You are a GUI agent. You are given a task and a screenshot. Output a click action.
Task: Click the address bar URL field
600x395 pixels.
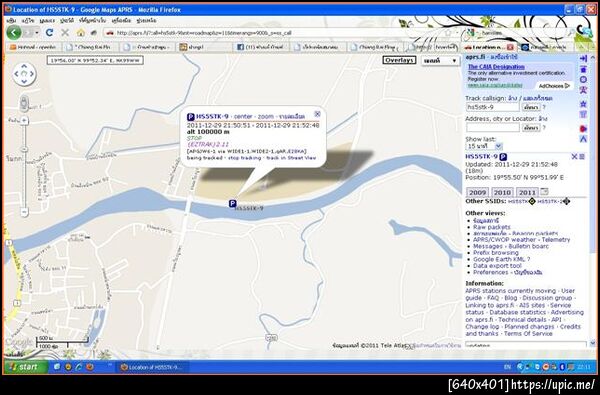[x=279, y=33]
